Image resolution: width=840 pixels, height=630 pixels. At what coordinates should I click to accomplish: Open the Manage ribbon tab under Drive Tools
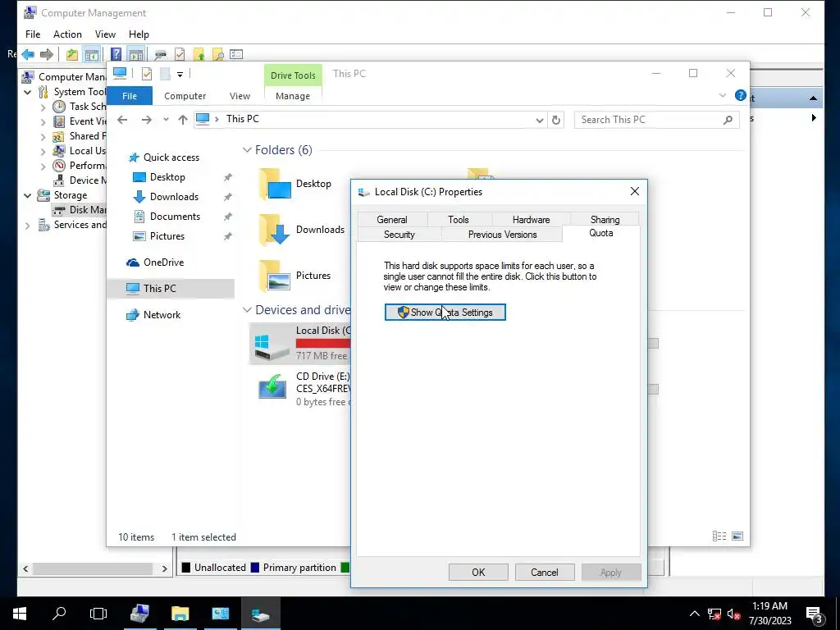pos(293,96)
